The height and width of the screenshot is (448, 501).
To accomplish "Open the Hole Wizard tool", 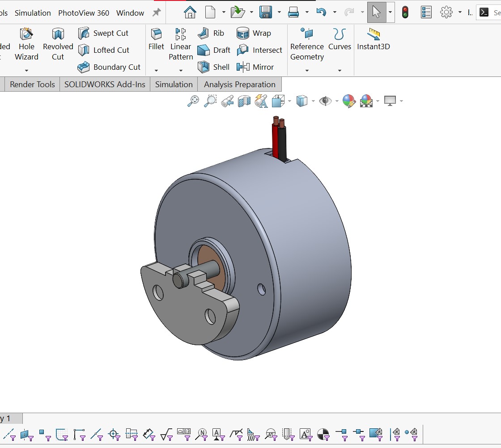I will coord(26,43).
